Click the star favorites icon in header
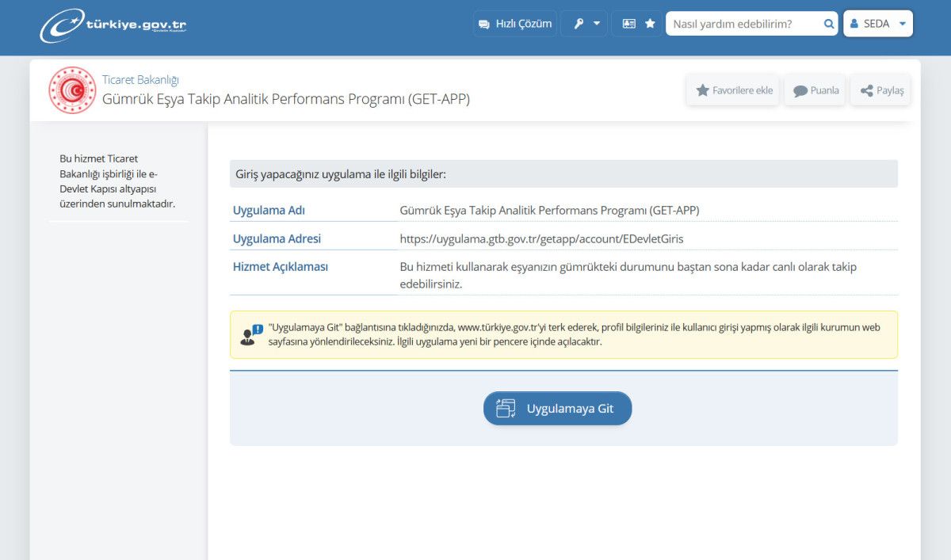Viewport: 951px width, 560px height. (650, 24)
